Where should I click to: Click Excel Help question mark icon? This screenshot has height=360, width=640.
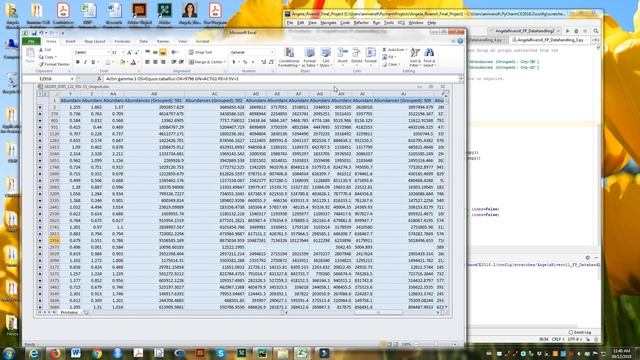tap(460, 41)
